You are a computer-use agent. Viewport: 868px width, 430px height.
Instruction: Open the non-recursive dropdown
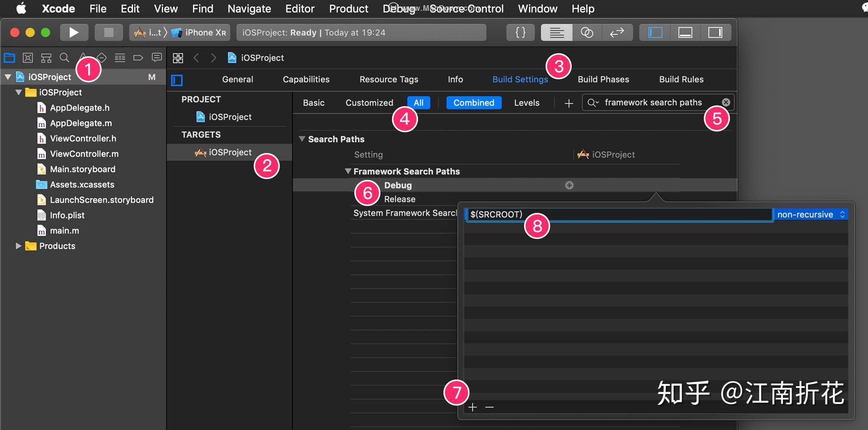[811, 214]
